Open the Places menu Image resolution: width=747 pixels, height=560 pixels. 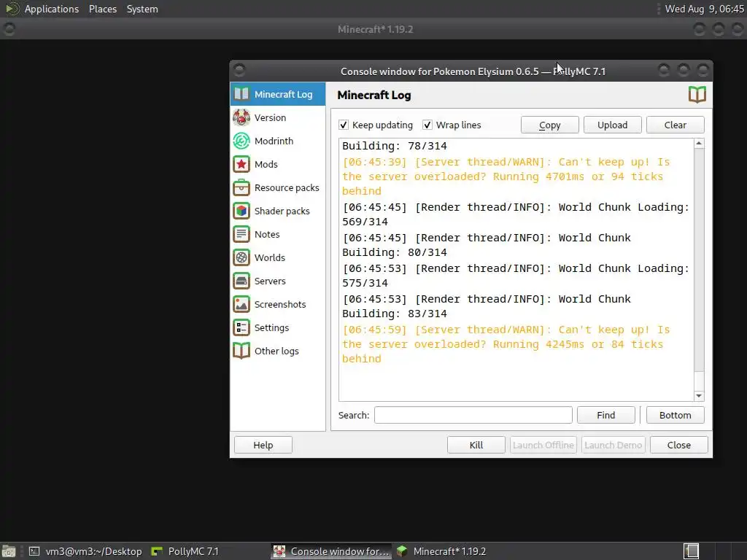[102, 9]
